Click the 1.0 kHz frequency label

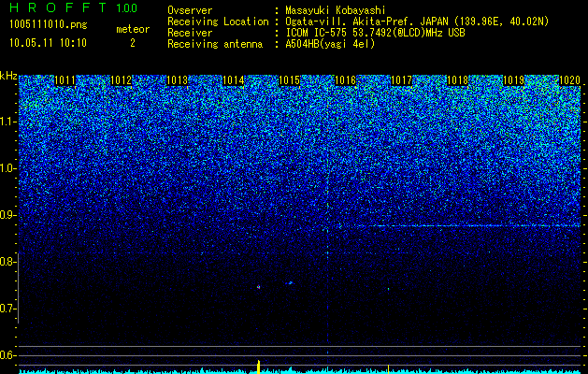(x=7, y=168)
